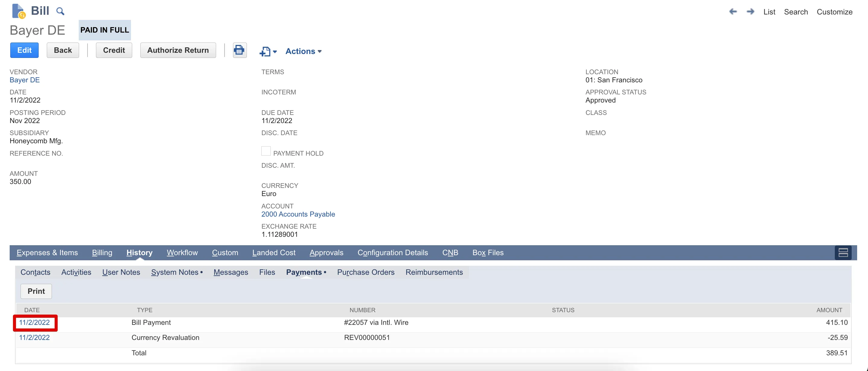Select the Messages subtab

231,272
